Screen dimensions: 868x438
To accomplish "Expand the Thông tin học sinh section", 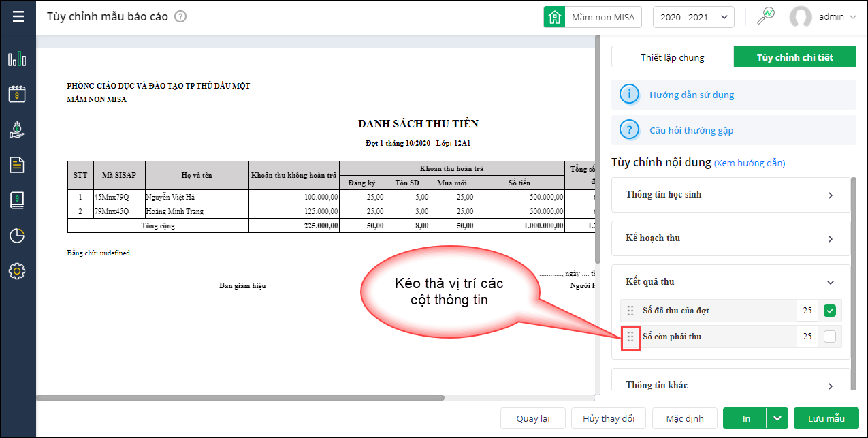I will tap(731, 195).
